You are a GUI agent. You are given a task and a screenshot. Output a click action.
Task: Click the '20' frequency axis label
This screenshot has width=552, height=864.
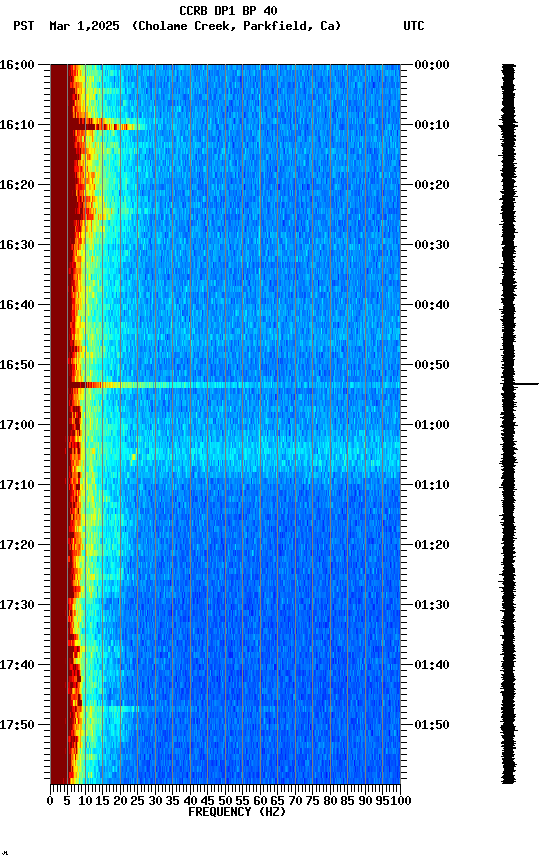coord(120,801)
